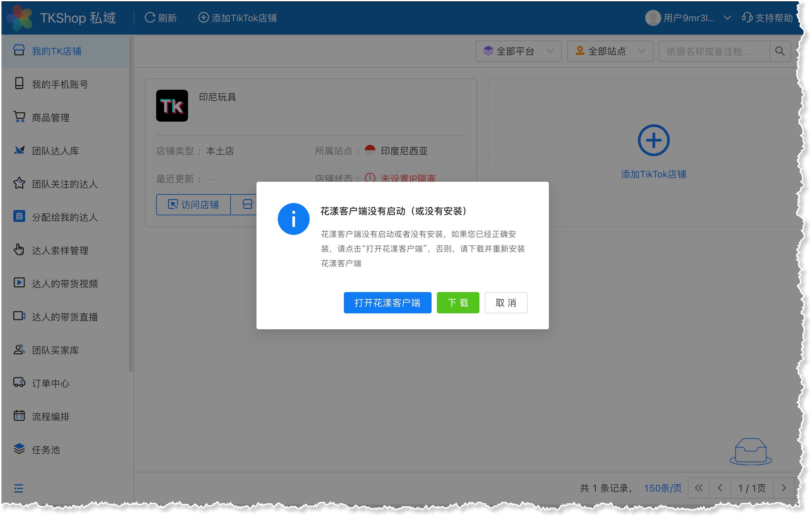
Task: Click the TKShop colorful flower logo
Action: pos(20,18)
